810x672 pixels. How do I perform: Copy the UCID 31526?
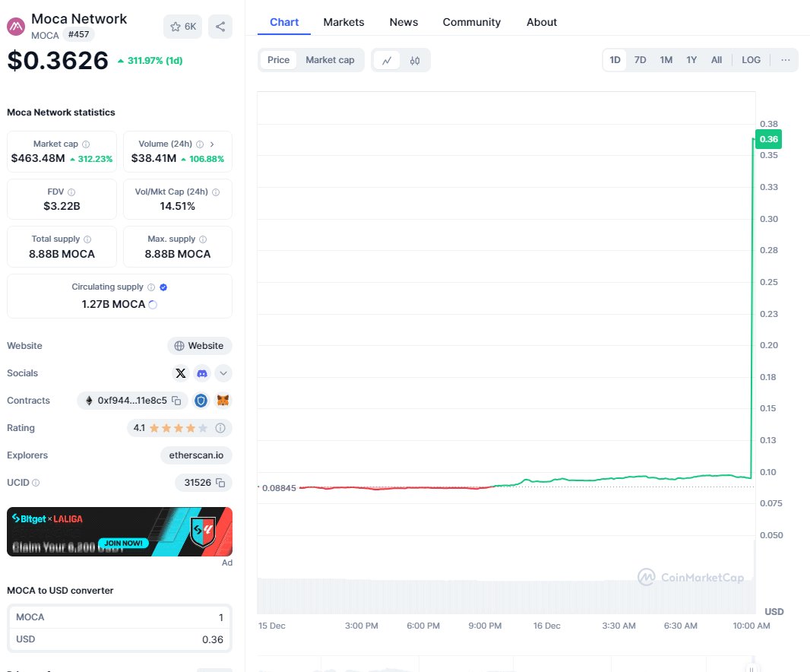(x=220, y=483)
